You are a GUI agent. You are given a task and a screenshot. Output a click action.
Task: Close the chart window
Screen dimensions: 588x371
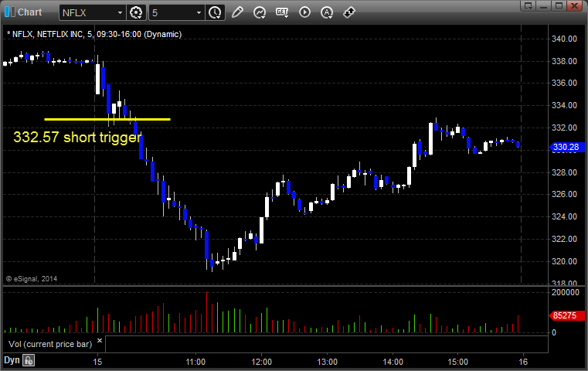[575, 5]
